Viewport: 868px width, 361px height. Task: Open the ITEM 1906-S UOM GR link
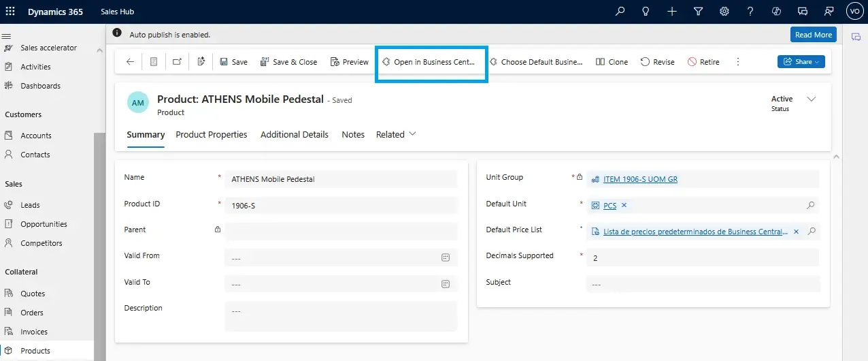[x=640, y=180]
